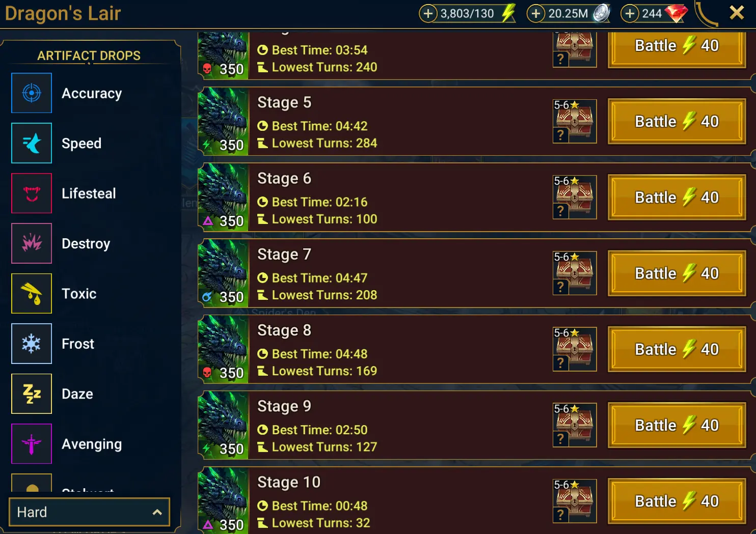The height and width of the screenshot is (534, 756).
Task: Start Stage 5 battle
Action: tap(677, 121)
